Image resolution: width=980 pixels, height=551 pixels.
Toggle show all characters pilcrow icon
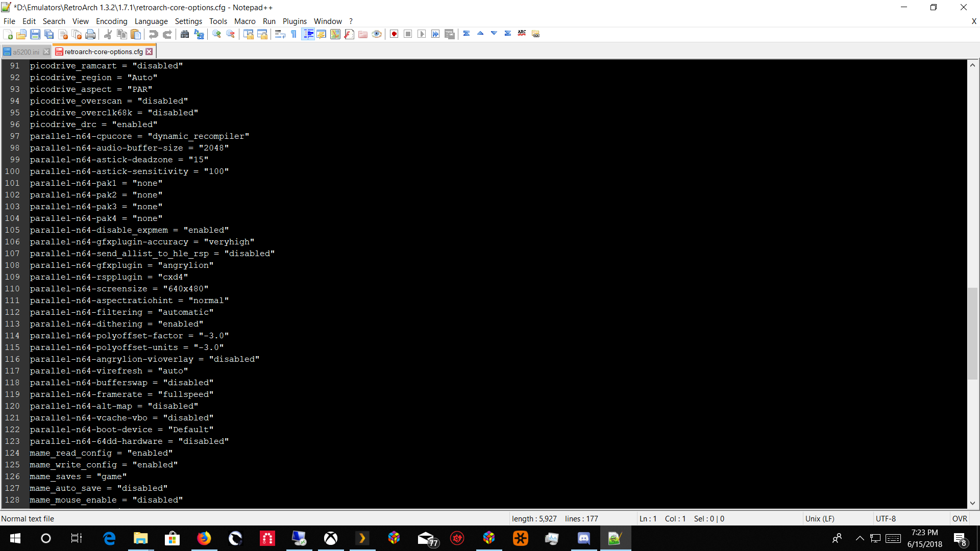(293, 34)
